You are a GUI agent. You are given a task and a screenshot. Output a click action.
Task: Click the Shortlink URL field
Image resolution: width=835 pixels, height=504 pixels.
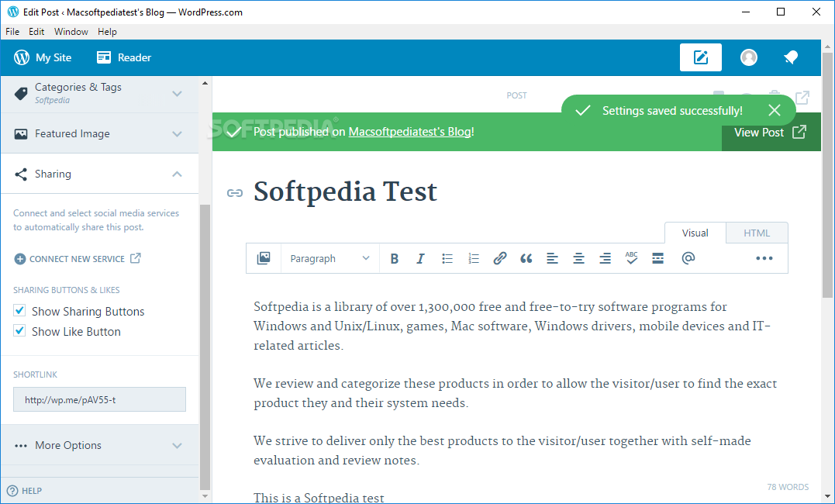pos(99,399)
